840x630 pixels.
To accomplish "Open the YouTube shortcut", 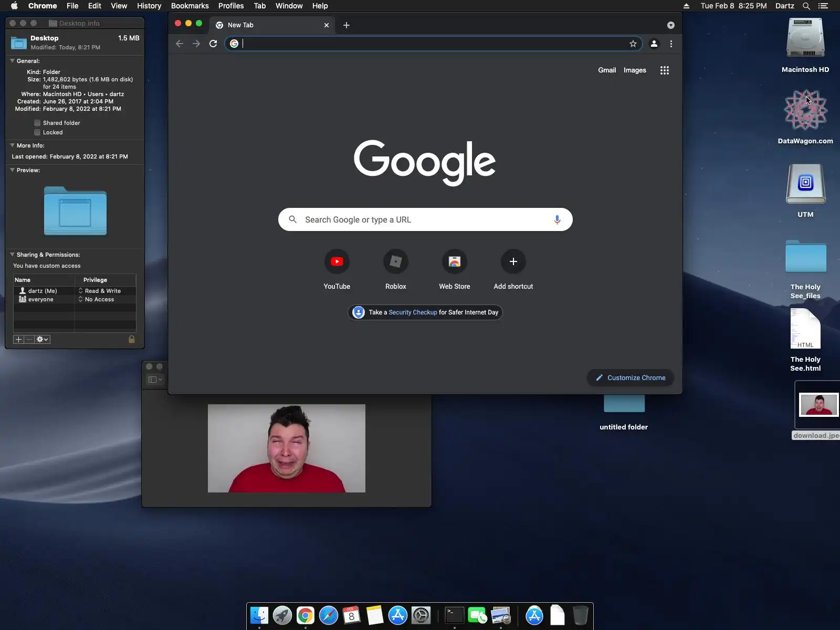I will pyautogui.click(x=337, y=261).
